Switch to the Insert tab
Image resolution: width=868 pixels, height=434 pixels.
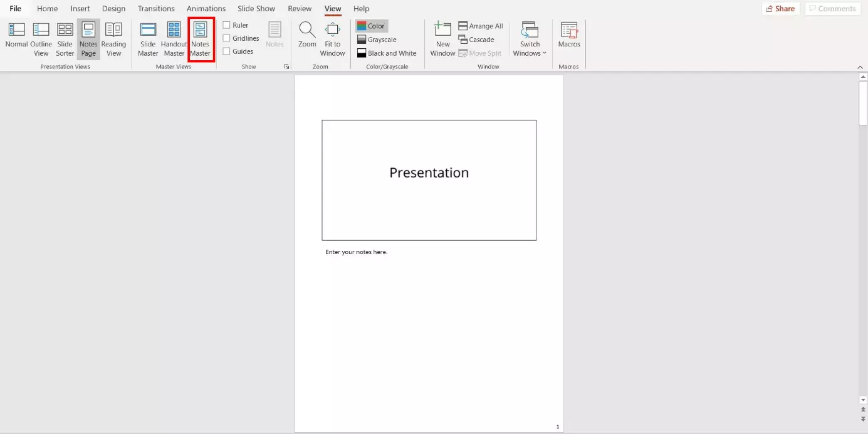coord(80,9)
